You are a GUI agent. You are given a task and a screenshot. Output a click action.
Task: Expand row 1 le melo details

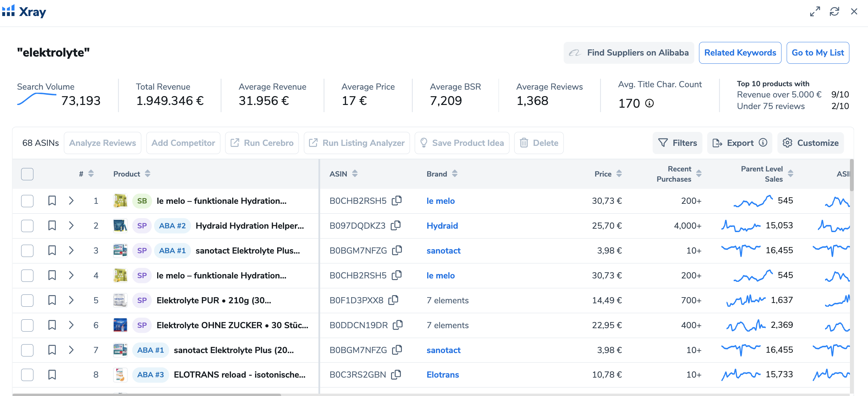71,200
